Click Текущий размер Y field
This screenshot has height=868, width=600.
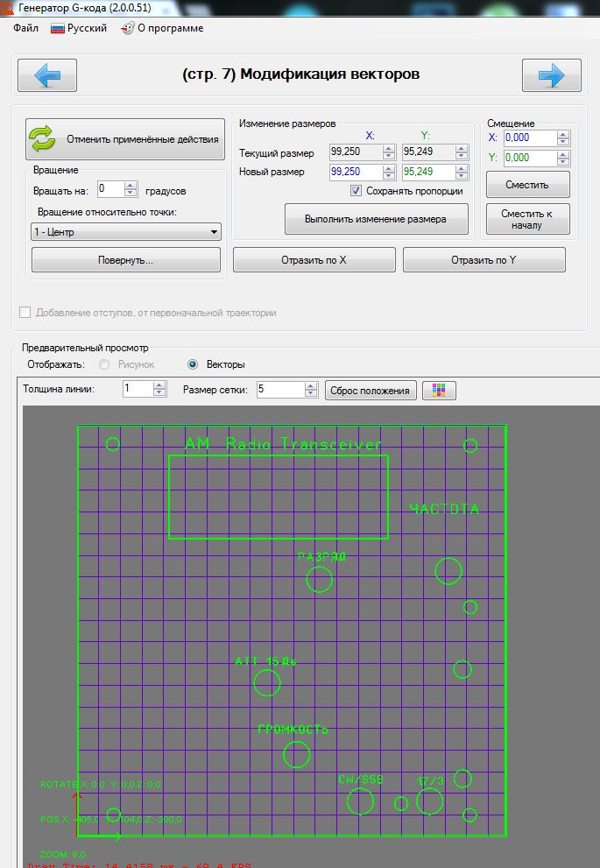tap(428, 152)
